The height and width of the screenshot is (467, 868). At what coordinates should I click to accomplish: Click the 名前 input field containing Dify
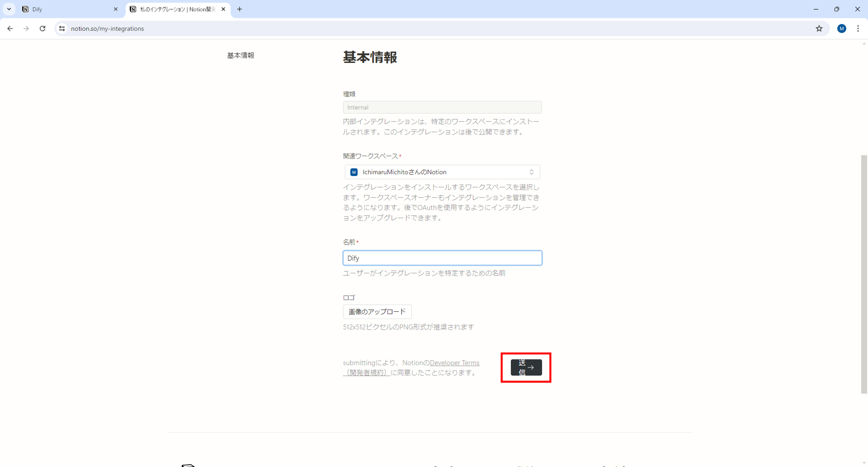tap(442, 258)
